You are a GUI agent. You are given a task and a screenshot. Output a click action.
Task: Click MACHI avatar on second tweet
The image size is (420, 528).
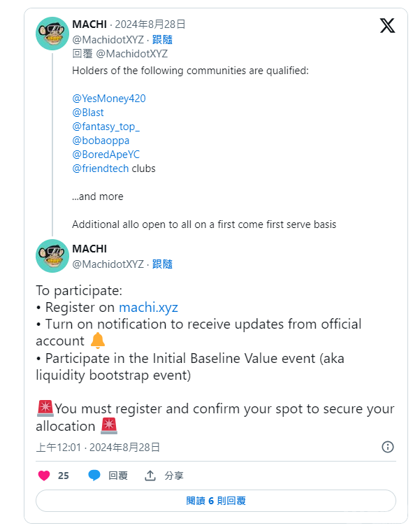52,256
